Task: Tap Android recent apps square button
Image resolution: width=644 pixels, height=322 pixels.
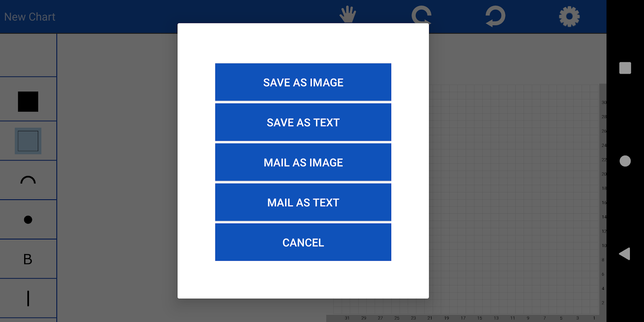Action: click(x=625, y=68)
